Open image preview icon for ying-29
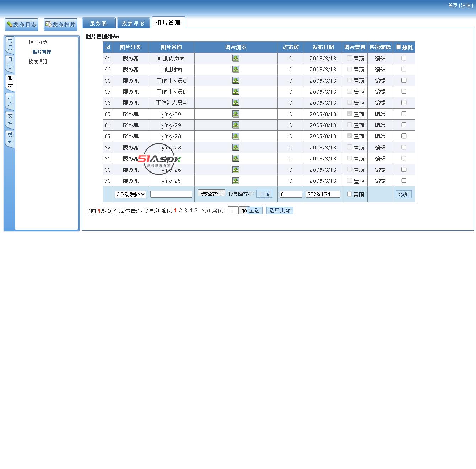476x469 pixels. pyautogui.click(x=236, y=125)
